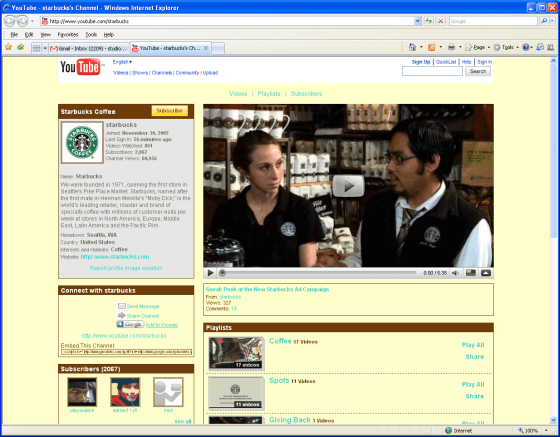Click the video progress slider handle
The height and width of the screenshot is (437, 560).
click(222, 273)
